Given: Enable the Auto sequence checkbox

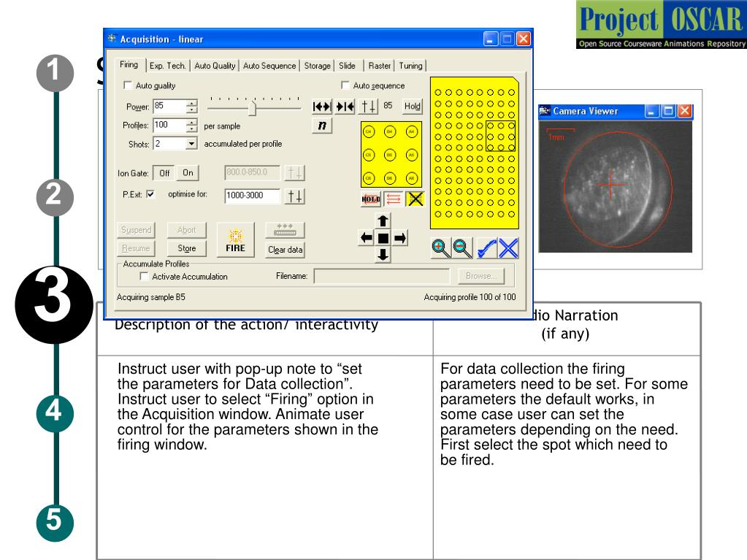Looking at the screenshot, I should (x=345, y=85).
